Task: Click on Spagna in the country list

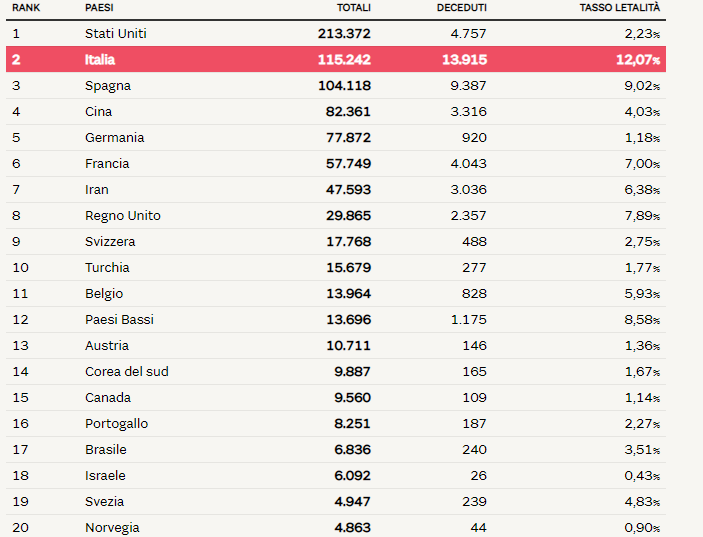Action: (x=108, y=86)
